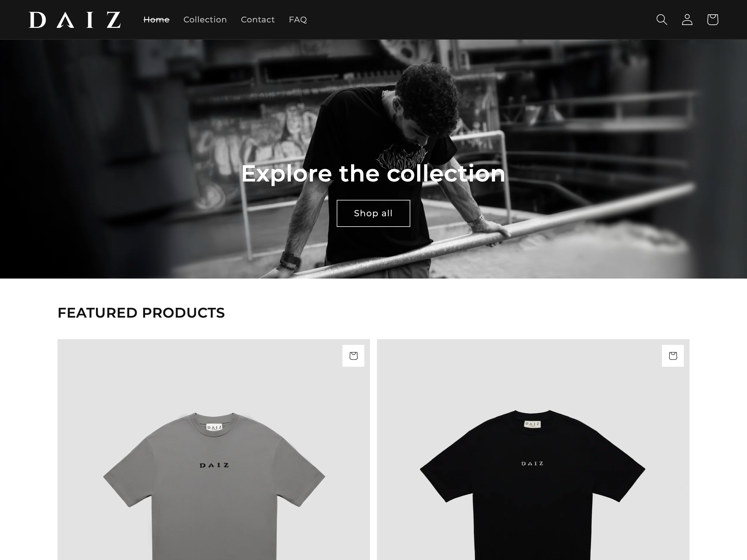Quick add the gray DAIZ t-shirt
Screen dimensions: 747x560
(x=353, y=356)
